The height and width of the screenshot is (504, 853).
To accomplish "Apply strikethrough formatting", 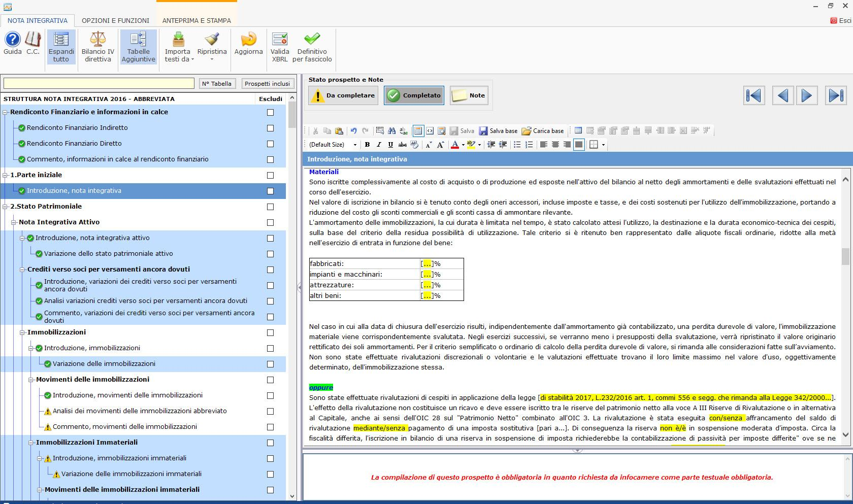I will pyautogui.click(x=402, y=145).
